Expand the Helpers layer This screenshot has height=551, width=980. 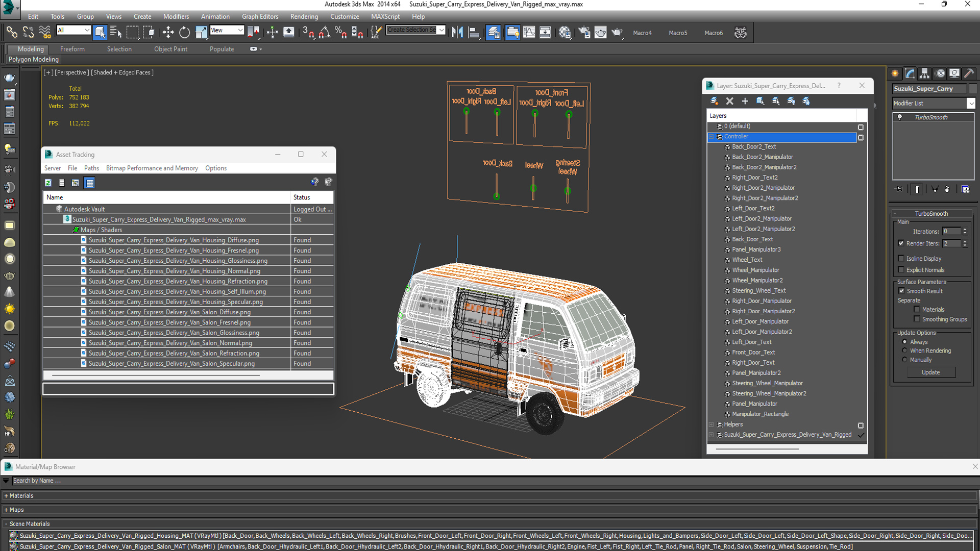click(711, 424)
